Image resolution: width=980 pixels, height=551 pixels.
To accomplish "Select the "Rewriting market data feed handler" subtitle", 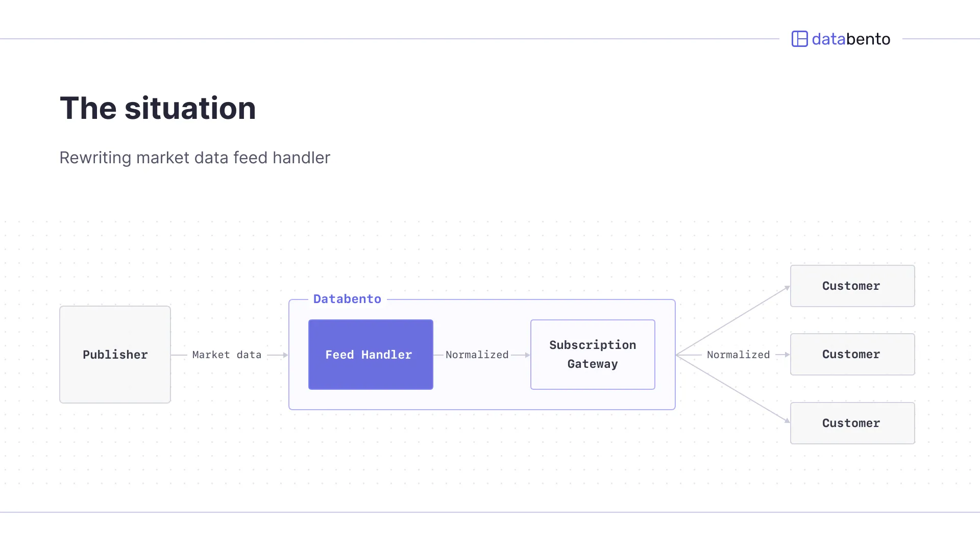I will 194,158.
